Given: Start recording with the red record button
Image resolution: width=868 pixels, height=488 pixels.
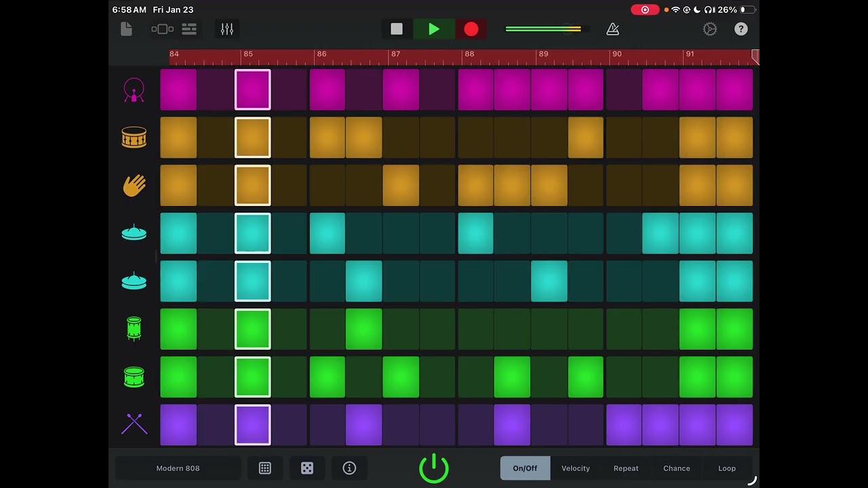Looking at the screenshot, I should (471, 29).
